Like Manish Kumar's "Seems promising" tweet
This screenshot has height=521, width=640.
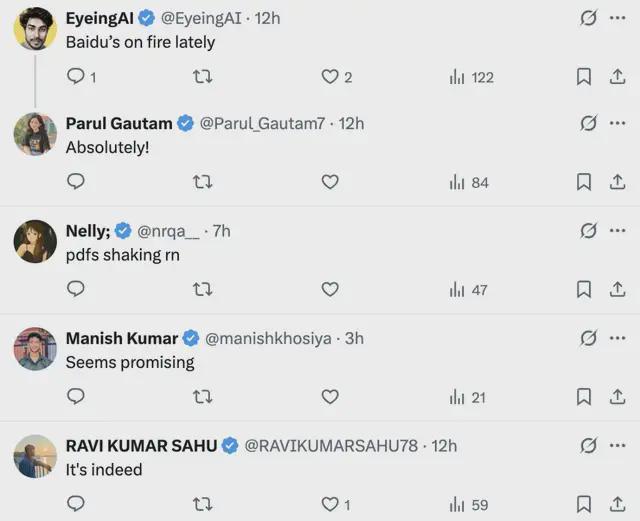(330, 397)
